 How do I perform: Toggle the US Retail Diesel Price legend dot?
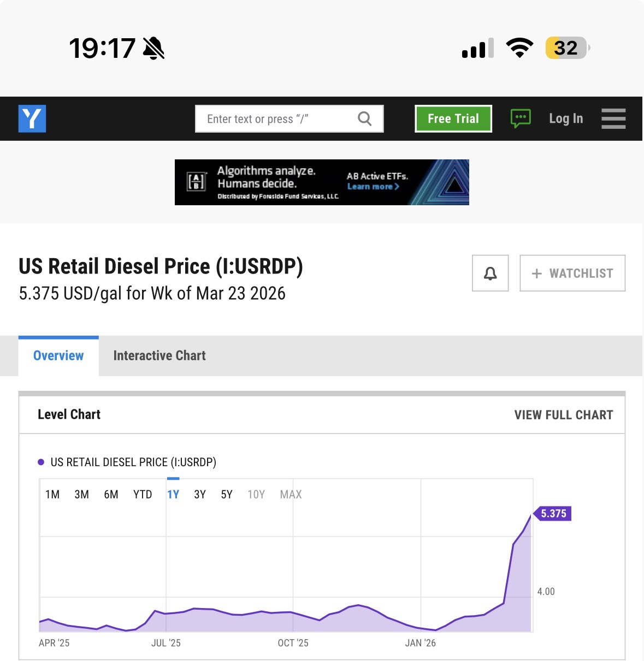(41, 462)
